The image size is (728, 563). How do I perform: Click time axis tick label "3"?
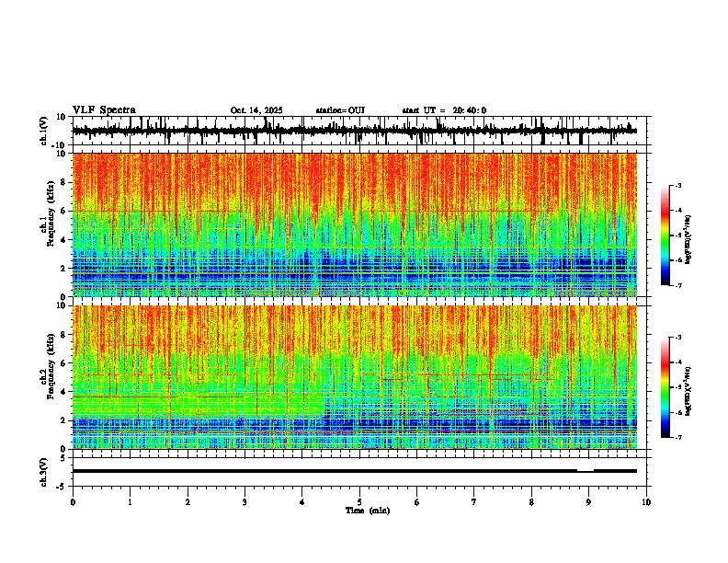[x=245, y=502]
